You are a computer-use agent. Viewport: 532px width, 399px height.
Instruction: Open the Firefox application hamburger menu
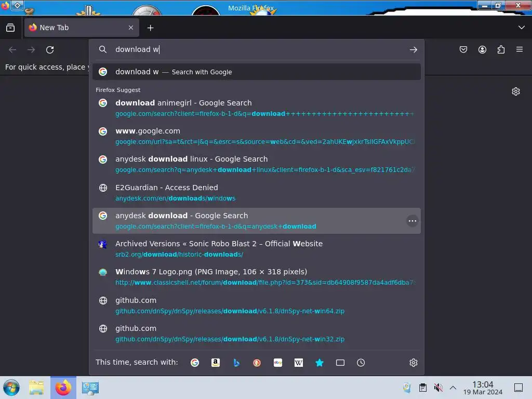tap(520, 49)
